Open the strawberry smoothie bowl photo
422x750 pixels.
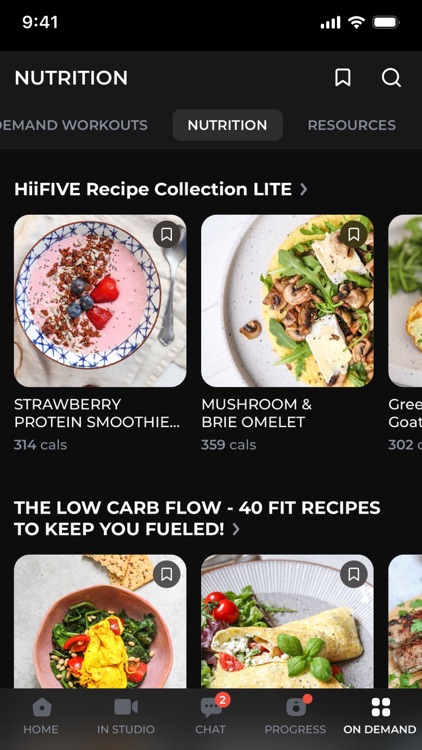pyautogui.click(x=100, y=301)
